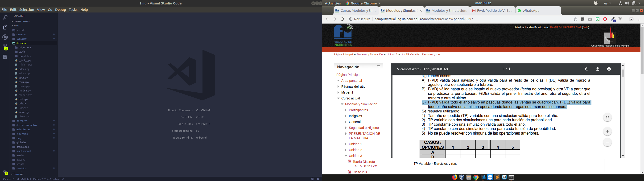Click the sync changes icon in status bar
This screenshot has height=181, width=644.
pyautogui.click(x=18, y=179)
